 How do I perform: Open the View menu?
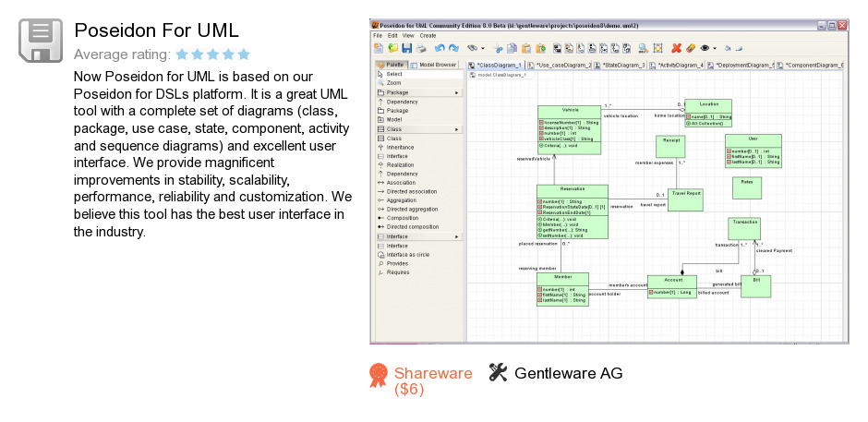(408, 35)
